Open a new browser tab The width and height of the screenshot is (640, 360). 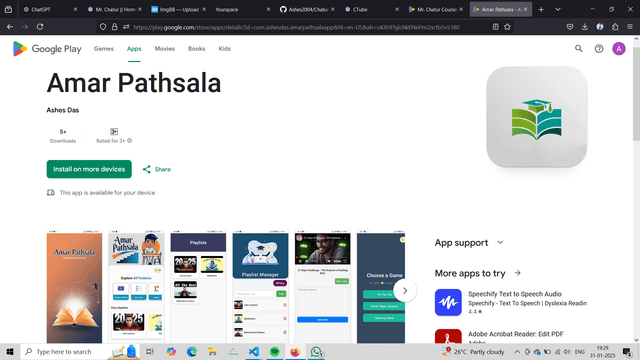point(541,9)
